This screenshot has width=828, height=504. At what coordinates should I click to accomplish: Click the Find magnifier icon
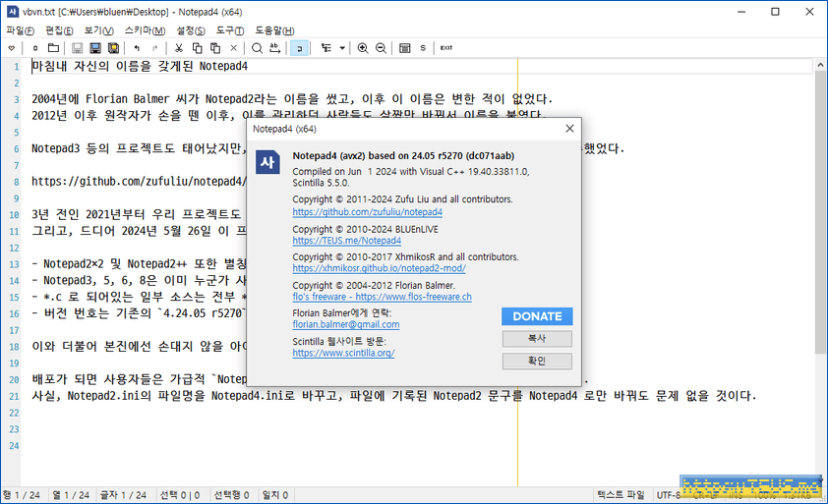tap(258, 48)
